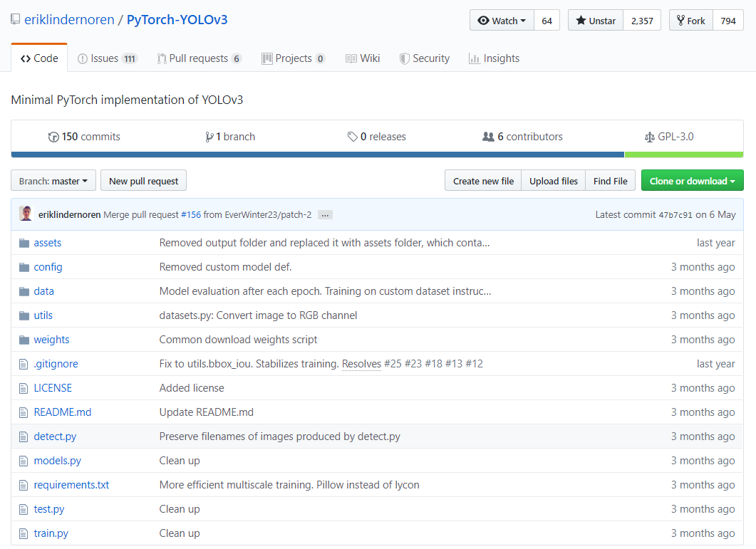The height and width of the screenshot is (549, 756).
Task: Star the repository by clicking Unstar
Action: click(x=595, y=21)
